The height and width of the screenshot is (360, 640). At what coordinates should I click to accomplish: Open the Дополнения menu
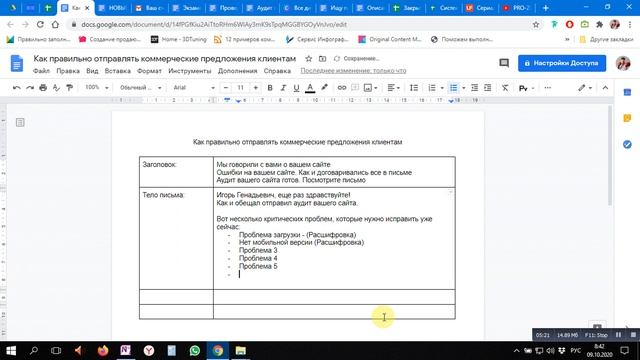click(x=238, y=71)
